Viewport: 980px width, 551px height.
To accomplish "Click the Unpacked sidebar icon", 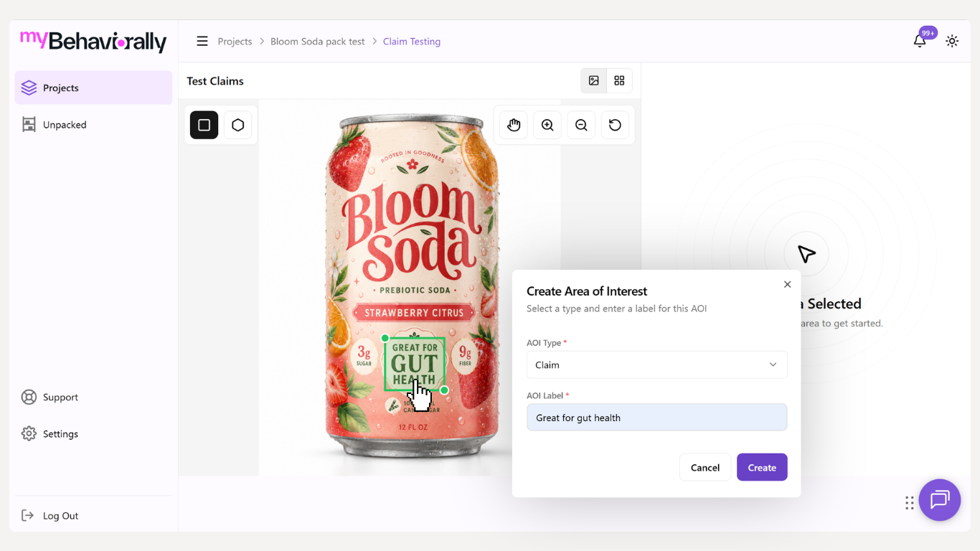I will (29, 125).
